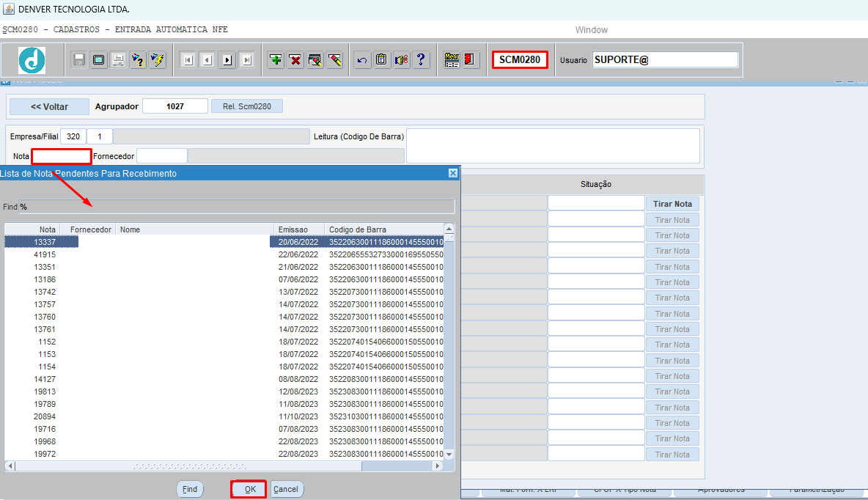This screenshot has height=500, width=868.
Task: Select the row with nota 13186
Action: tap(224, 279)
